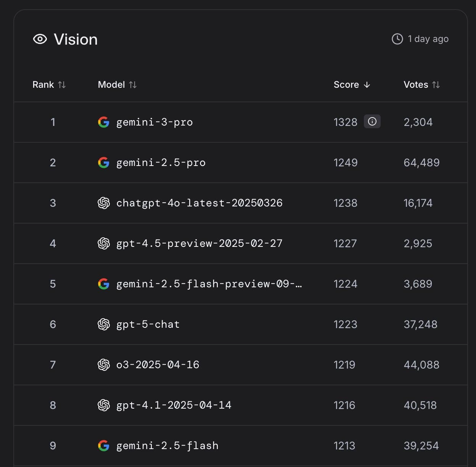Click rank number 4 in gpt-4.5-preview row
Screen dimensions: 476x467
pos(53,243)
